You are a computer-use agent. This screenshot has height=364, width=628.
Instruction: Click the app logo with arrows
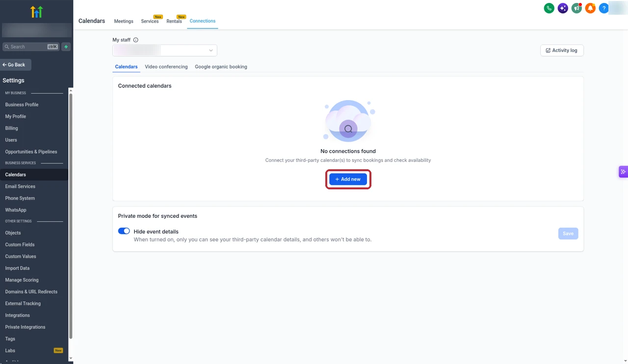click(36, 12)
